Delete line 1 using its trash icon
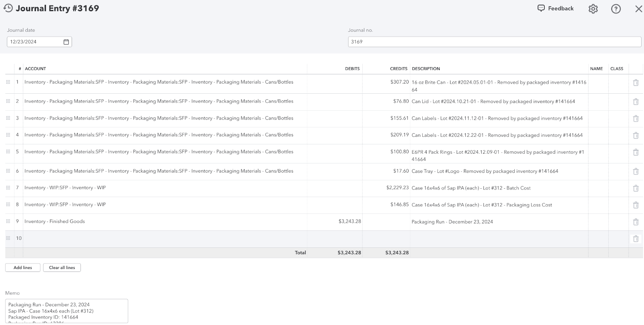The height and width of the screenshot is (325, 644). pos(636,82)
